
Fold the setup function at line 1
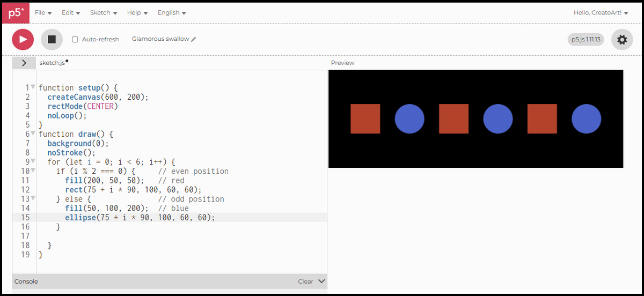[33, 87]
